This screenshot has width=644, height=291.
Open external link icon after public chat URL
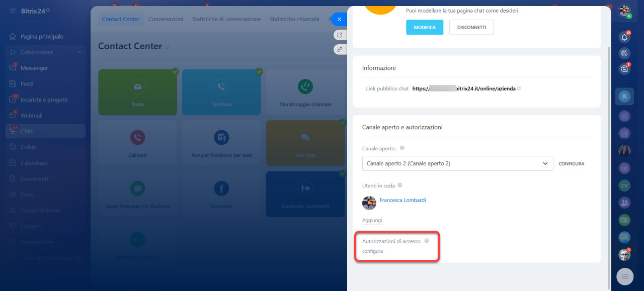519,88
